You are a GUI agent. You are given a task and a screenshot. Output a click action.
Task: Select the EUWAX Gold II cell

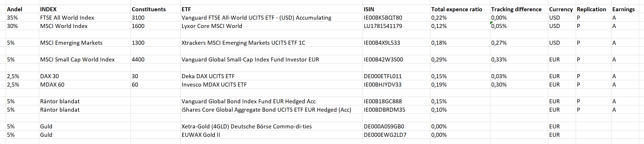[272, 135]
